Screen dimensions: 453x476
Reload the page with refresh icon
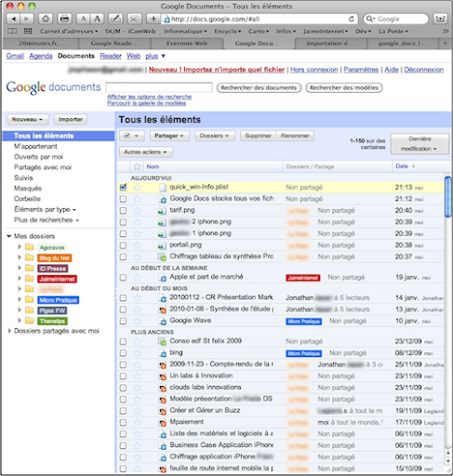351,20
